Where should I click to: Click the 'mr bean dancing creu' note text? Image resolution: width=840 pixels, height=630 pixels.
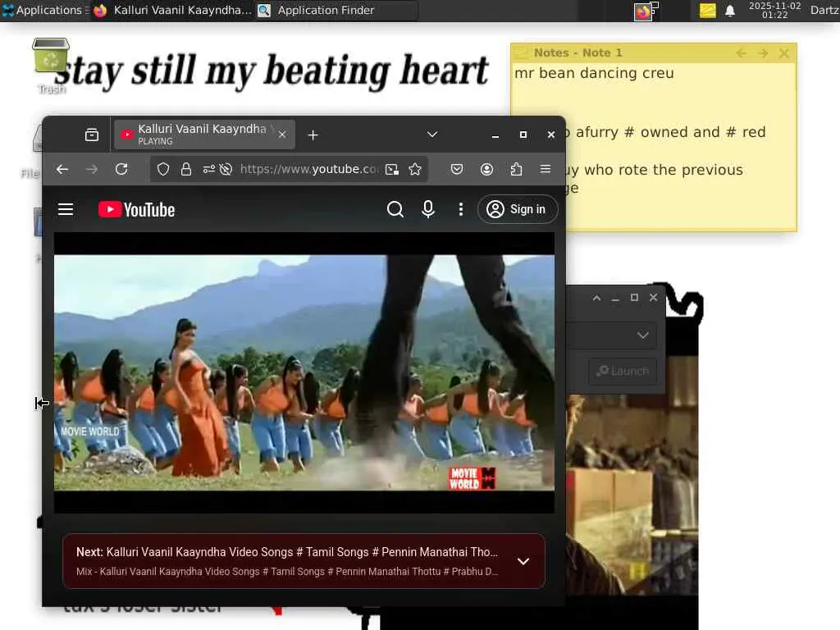pyautogui.click(x=594, y=73)
